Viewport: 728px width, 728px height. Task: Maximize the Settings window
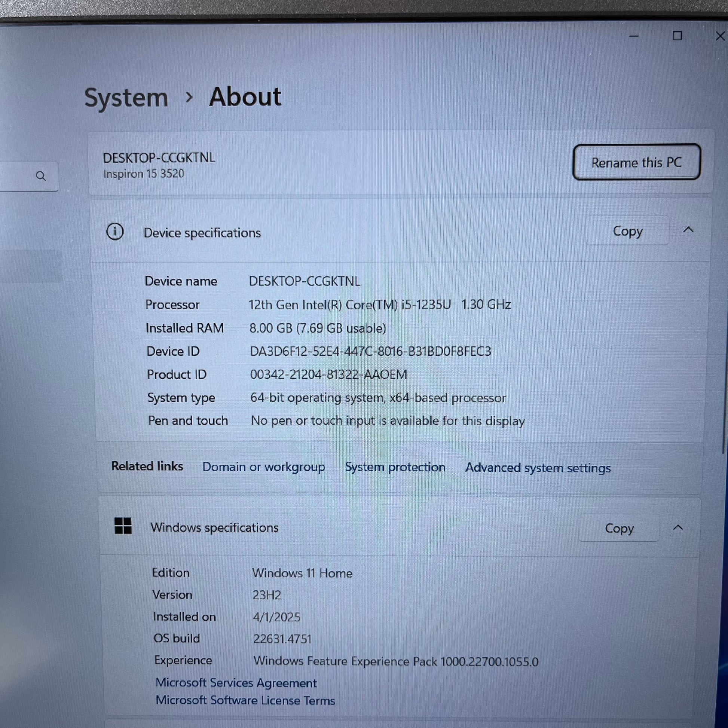(x=677, y=36)
